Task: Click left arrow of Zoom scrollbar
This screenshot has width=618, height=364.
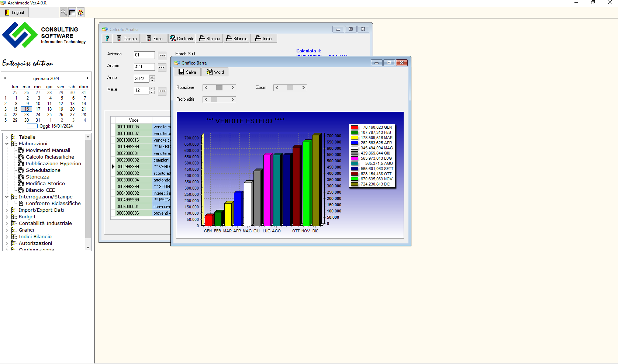Action: pyautogui.click(x=277, y=88)
